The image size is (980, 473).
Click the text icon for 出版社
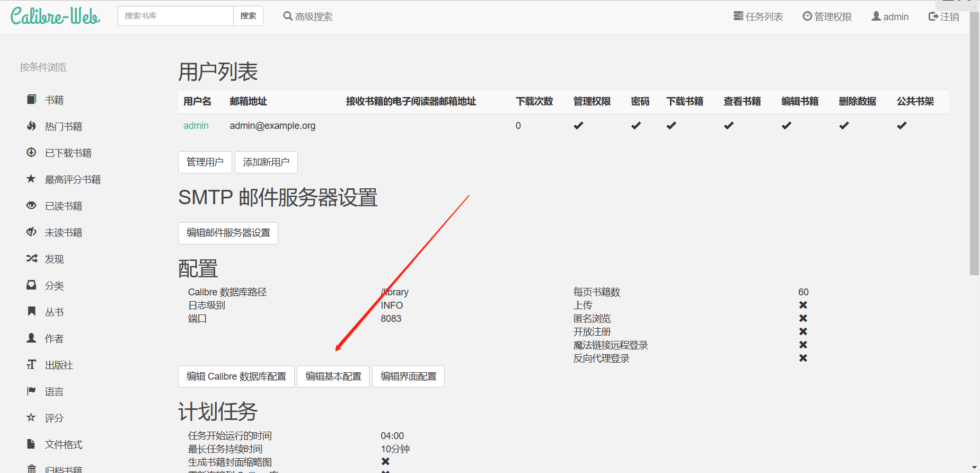(31, 365)
